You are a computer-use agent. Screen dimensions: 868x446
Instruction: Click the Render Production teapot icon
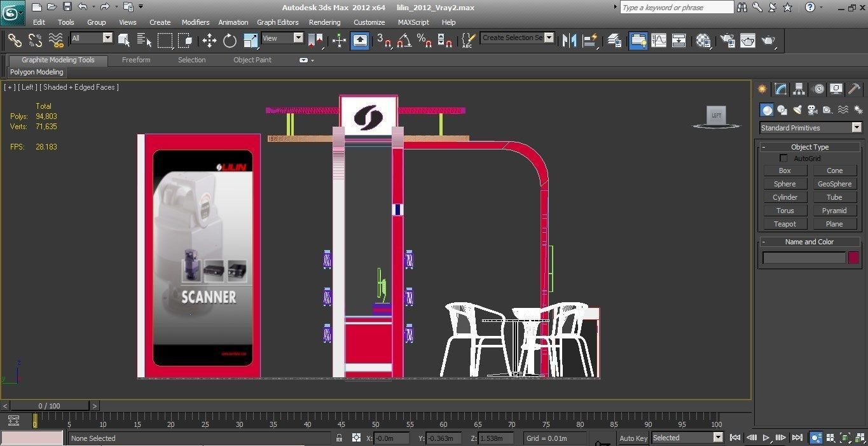click(x=769, y=40)
